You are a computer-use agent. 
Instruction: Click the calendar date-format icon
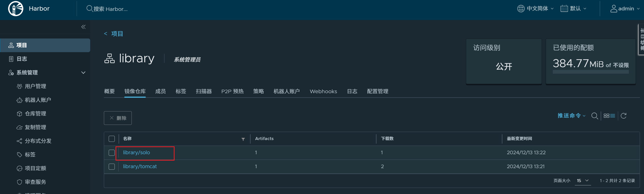[x=564, y=9]
